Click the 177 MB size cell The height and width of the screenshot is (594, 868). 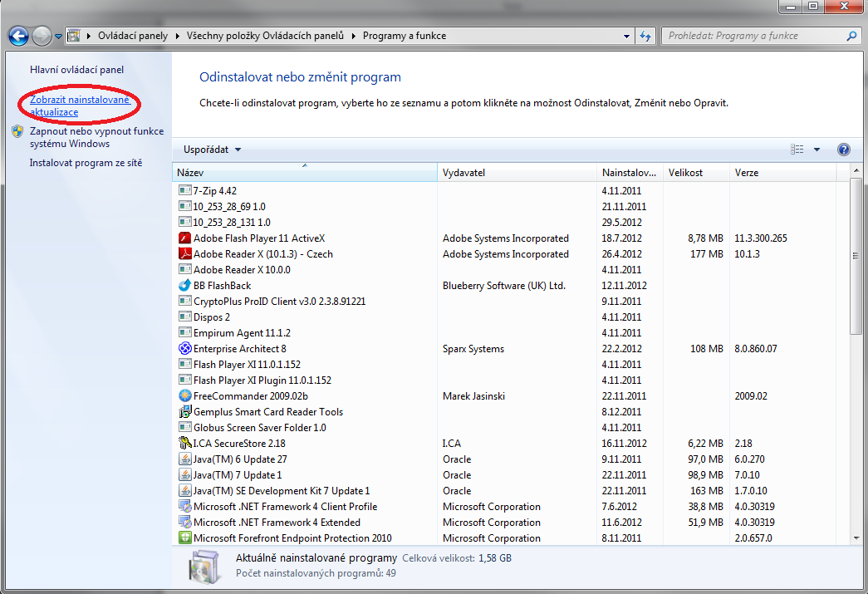pyautogui.click(x=706, y=253)
